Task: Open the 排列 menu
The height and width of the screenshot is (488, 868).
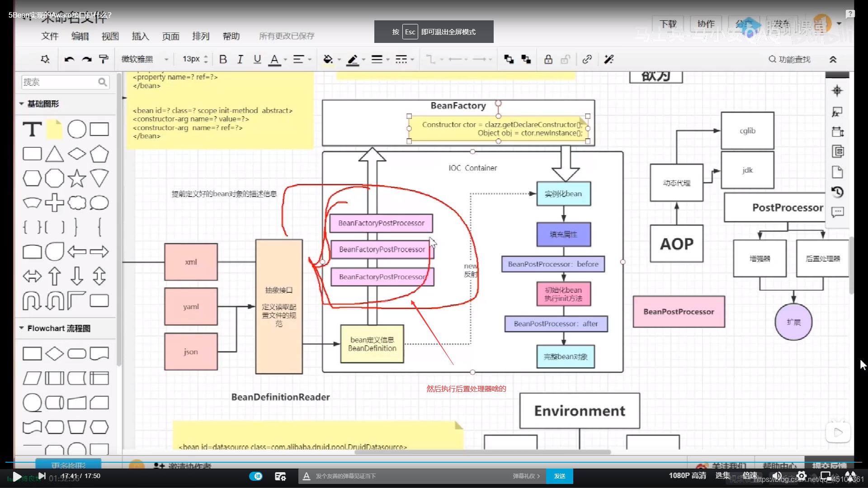Action: pyautogui.click(x=201, y=36)
